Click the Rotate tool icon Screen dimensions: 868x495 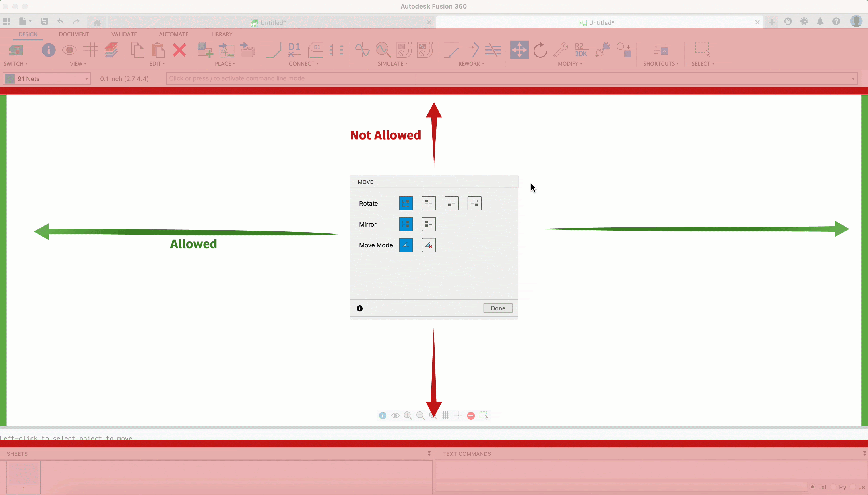pos(540,50)
